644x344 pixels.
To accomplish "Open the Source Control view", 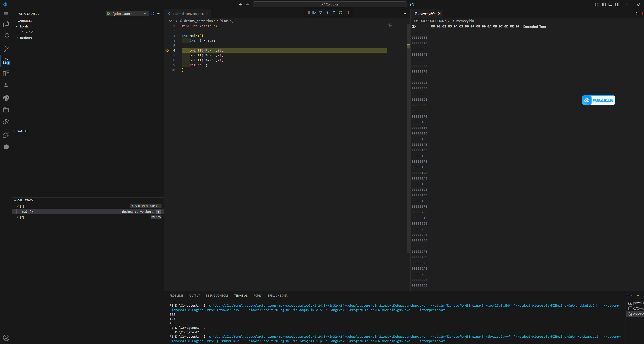I will [x=6, y=48].
